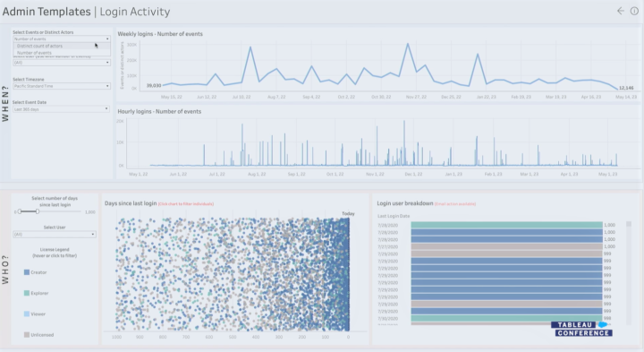Filter by Viewer light blue legend swatch
Screen dimensions: 644x352
click(x=27, y=313)
